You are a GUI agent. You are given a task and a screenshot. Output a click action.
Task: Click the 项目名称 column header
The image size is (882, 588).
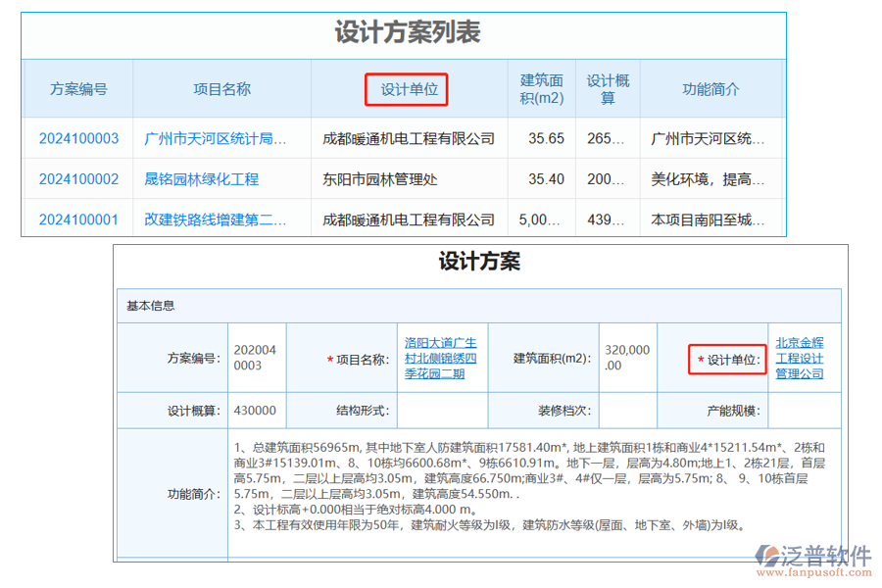pos(220,88)
